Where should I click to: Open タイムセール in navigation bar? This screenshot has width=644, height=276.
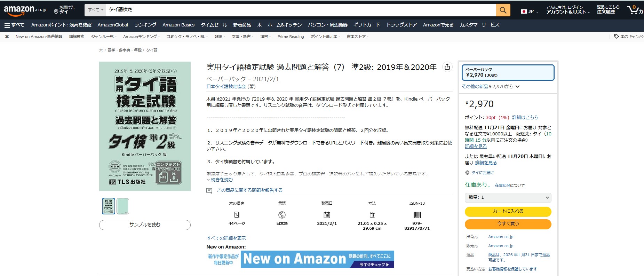(214, 25)
